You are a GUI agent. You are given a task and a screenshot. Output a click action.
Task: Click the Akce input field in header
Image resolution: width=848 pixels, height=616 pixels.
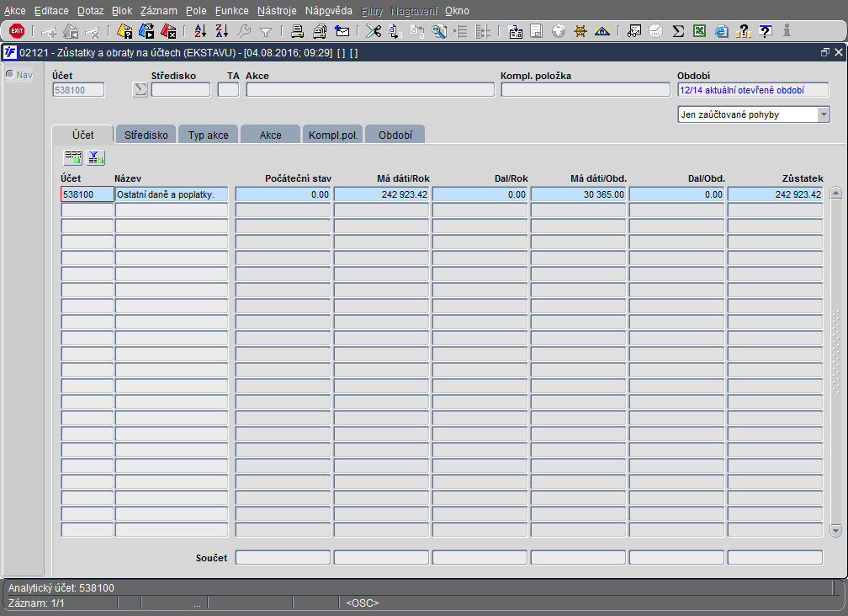click(370, 90)
